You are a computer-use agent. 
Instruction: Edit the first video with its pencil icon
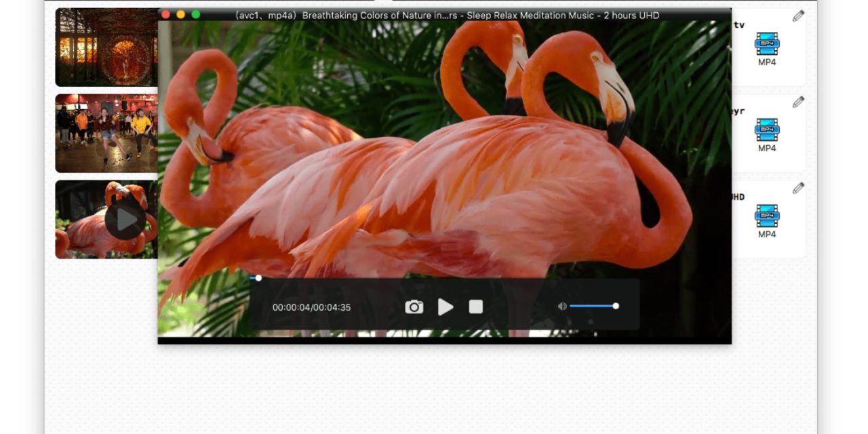tap(798, 16)
